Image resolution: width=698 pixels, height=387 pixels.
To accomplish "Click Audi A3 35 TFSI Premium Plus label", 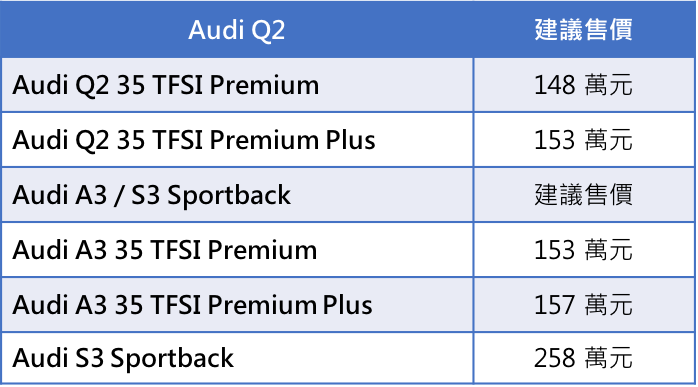I will tap(192, 305).
